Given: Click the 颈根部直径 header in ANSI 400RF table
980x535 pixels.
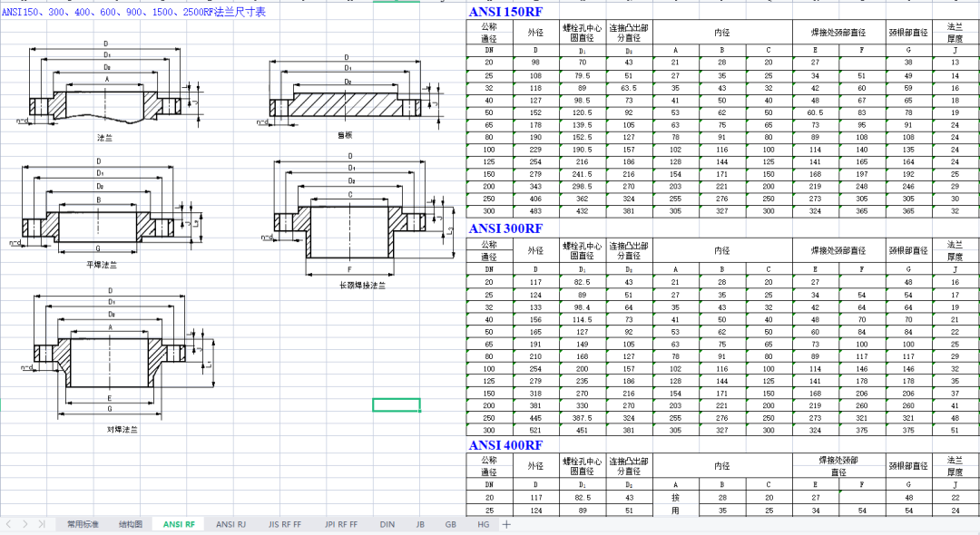Looking at the screenshot, I should 908,466.
